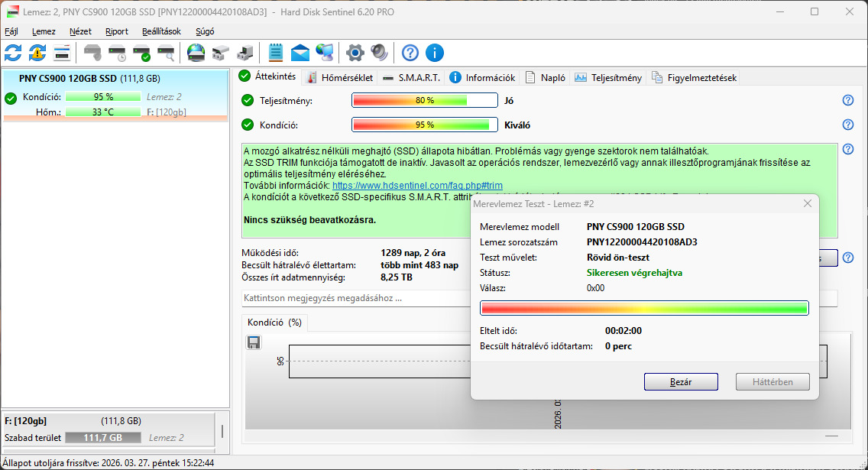Click the 95 % Kondíció bar in disk list
Viewport: 868px width, 470px height.
(103, 97)
